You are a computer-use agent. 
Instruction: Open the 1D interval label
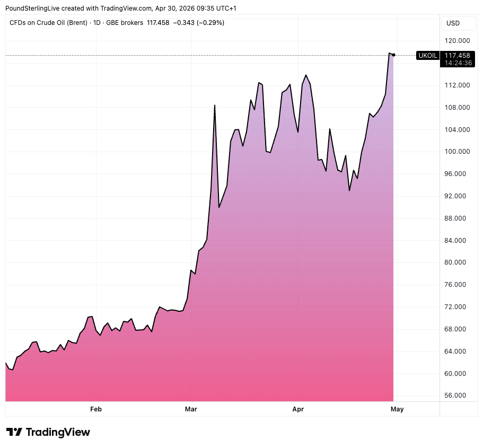(97, 23)
